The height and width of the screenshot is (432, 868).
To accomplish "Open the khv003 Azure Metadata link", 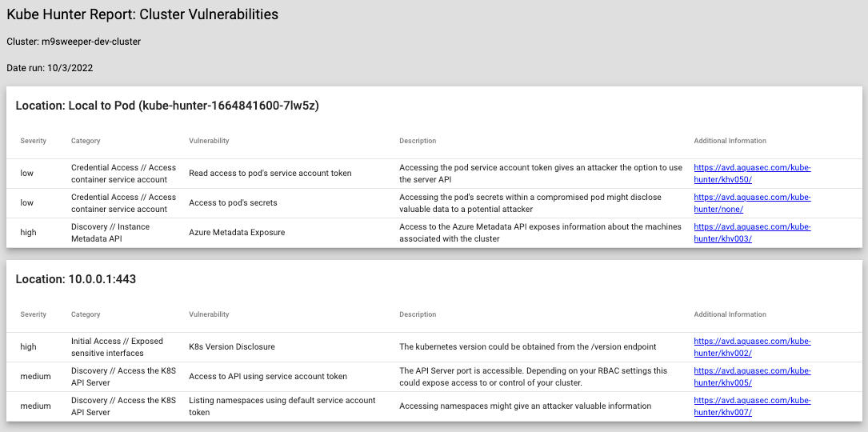I will click(752, 233).
